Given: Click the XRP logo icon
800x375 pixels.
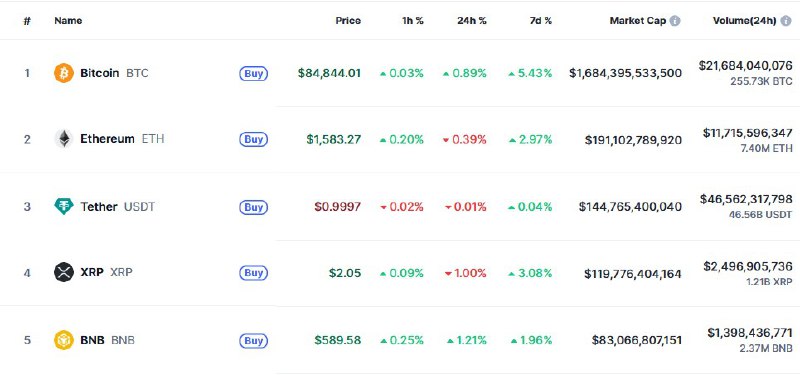Looking at the screenshot, I should click(x=64, y=272).
